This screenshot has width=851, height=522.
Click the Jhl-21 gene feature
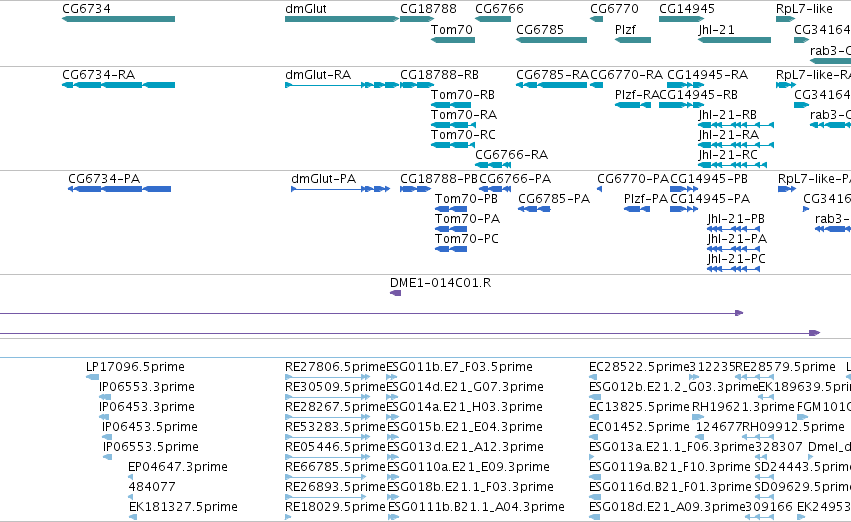coord(734,40)
